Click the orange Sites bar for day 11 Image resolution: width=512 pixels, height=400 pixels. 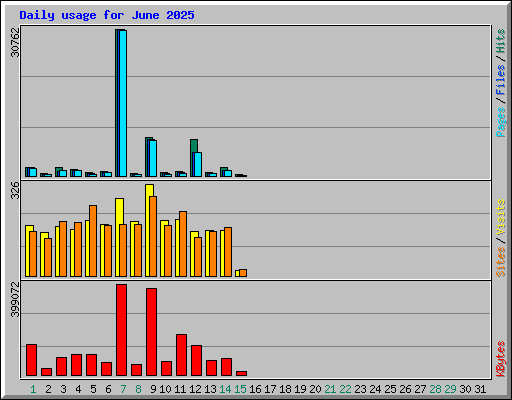pos(183,244)
